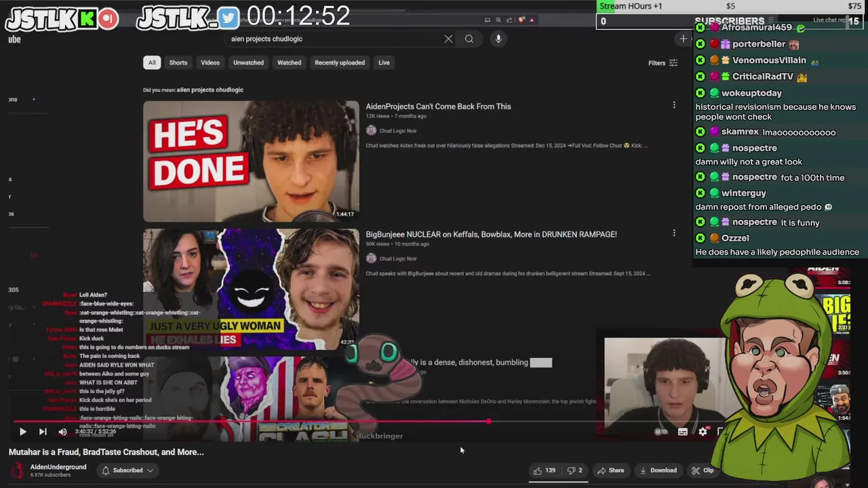Click the timer reading 00:12:52

point(298,16)
